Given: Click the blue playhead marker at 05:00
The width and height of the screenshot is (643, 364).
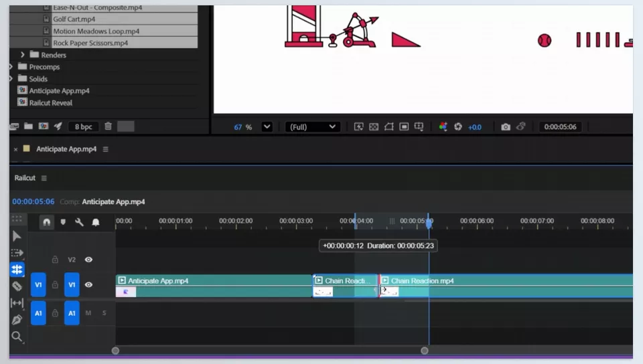Looking at the screenshot, I should (x=429, y=222).
